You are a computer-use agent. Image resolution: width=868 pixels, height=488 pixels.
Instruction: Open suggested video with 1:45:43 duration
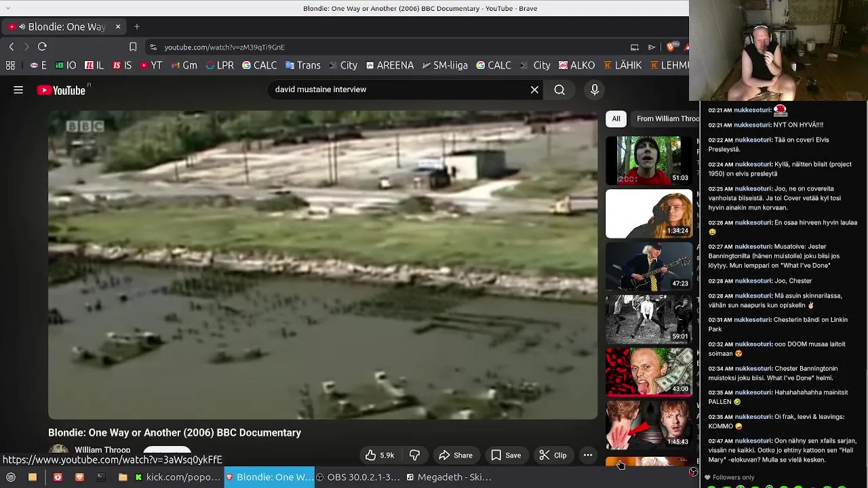click(649, 425)
